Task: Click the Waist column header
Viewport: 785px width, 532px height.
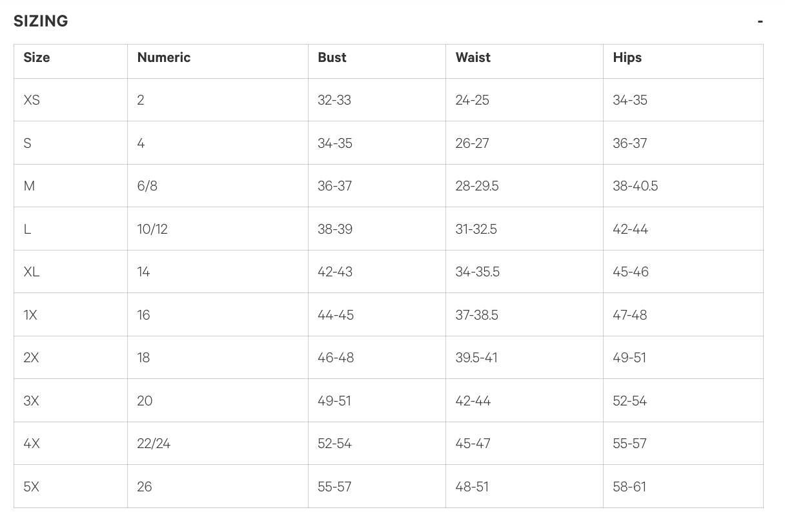Action: [473, 57]
